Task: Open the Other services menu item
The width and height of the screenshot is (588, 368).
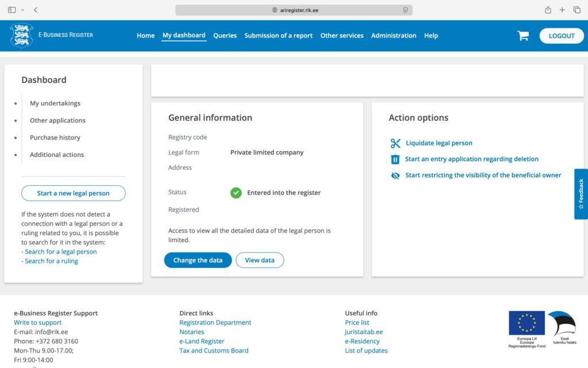Action: [x=342, y=36]
